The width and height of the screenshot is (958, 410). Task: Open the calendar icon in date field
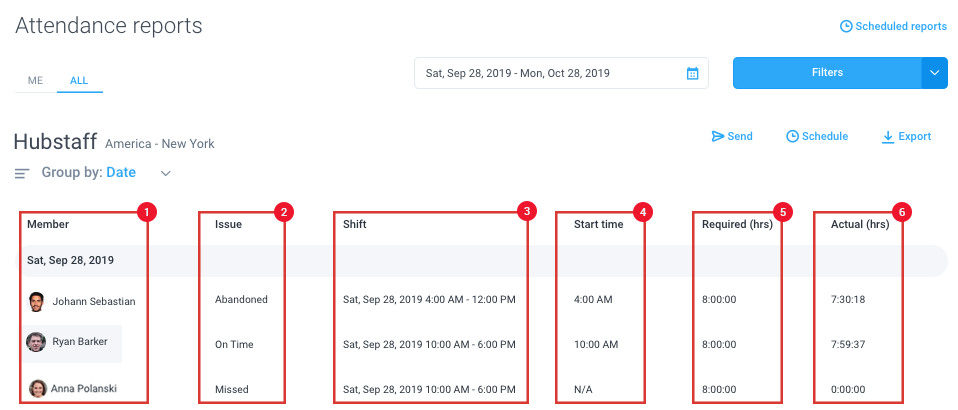[x=692, y=73]
